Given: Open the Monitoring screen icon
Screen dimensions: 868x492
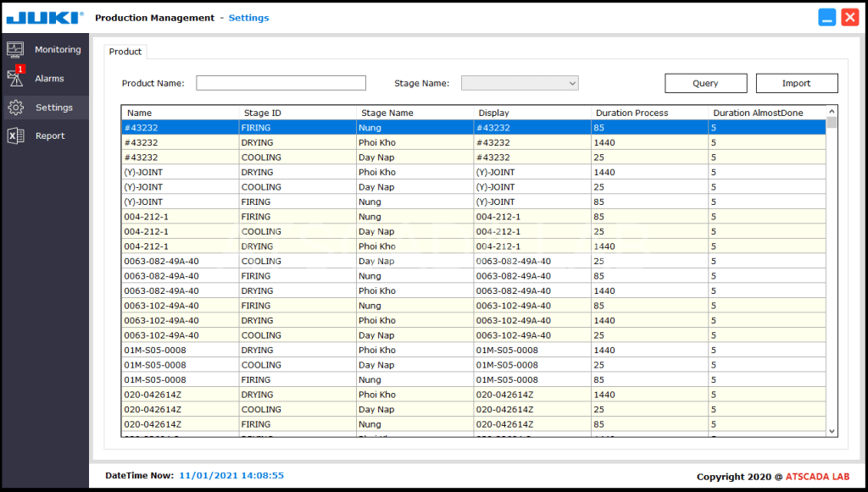Looking at the screenshot, I should (15, 50).
